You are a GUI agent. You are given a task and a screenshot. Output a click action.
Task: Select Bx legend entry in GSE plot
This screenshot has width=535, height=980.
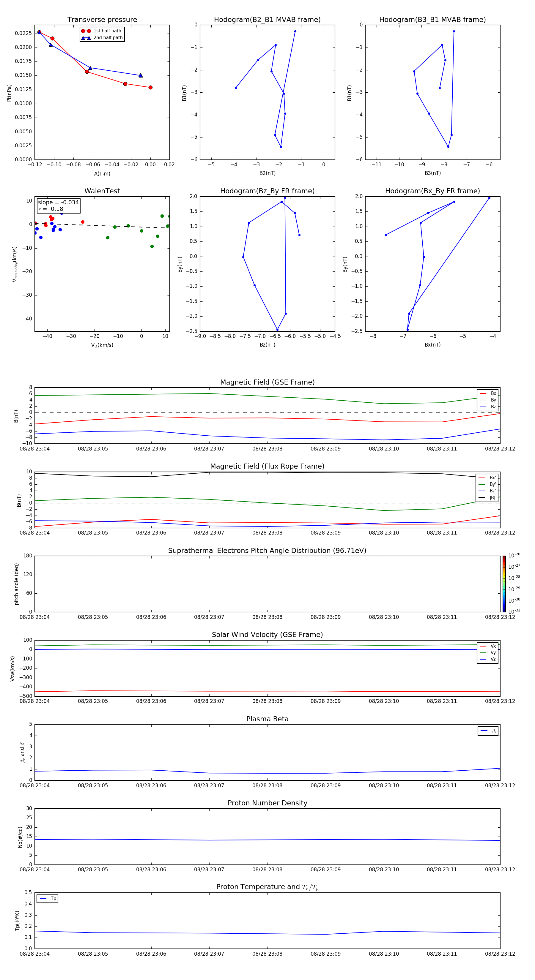point(488,393)
